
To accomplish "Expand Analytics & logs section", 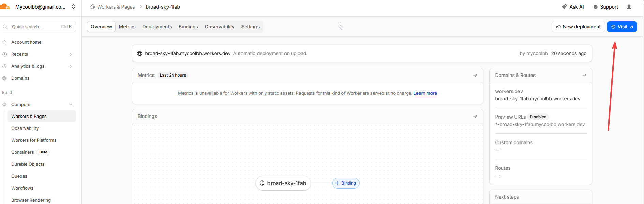I will click(71, 66).
